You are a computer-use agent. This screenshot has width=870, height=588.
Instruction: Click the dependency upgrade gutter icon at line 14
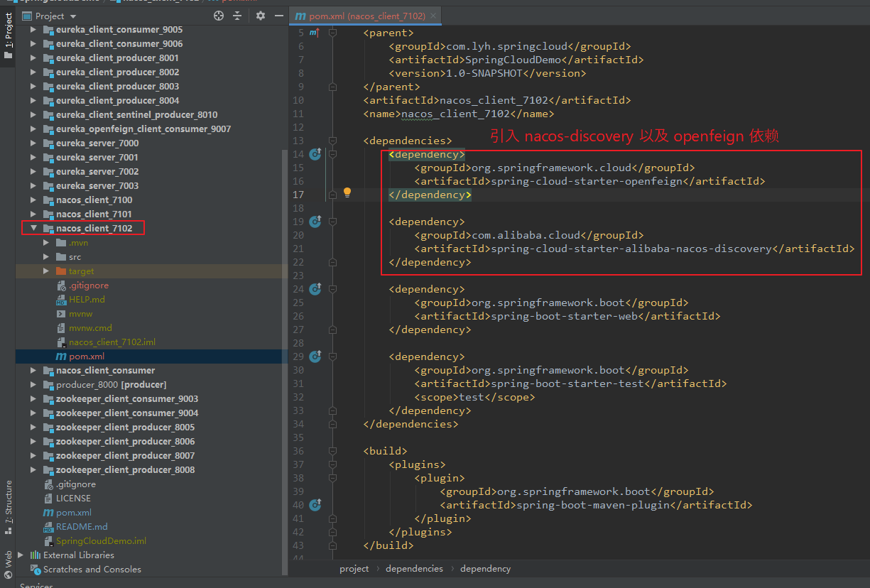[315, 154]
